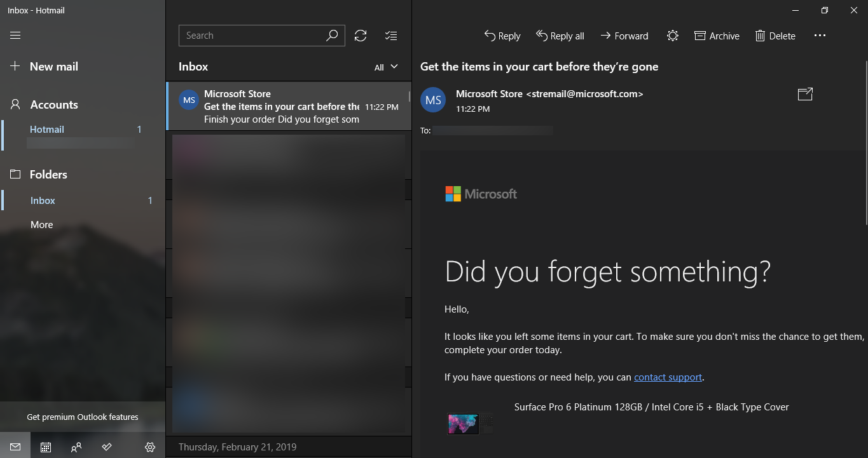Click sender Microsoft Store <stremail@microsoft.com>

click(549, 94)
